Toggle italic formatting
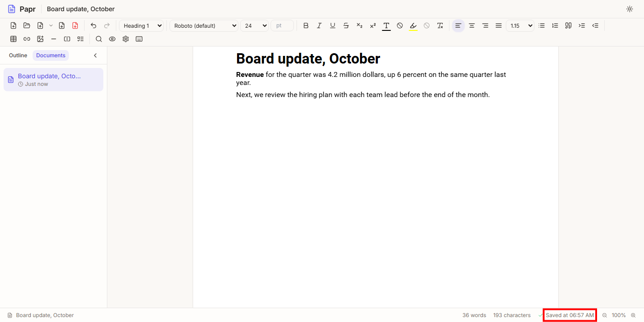This screenshot has width=644, height=322. point(319,25)
